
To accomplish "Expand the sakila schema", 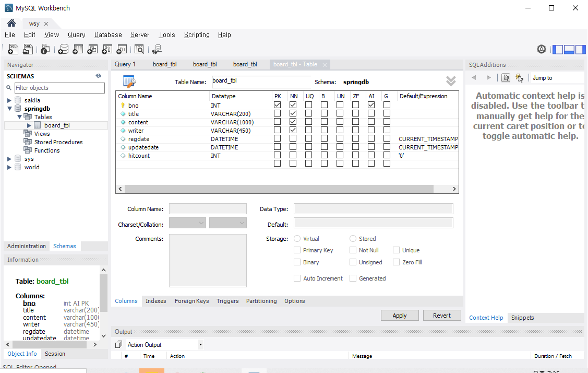I will [x=9, y=100].
